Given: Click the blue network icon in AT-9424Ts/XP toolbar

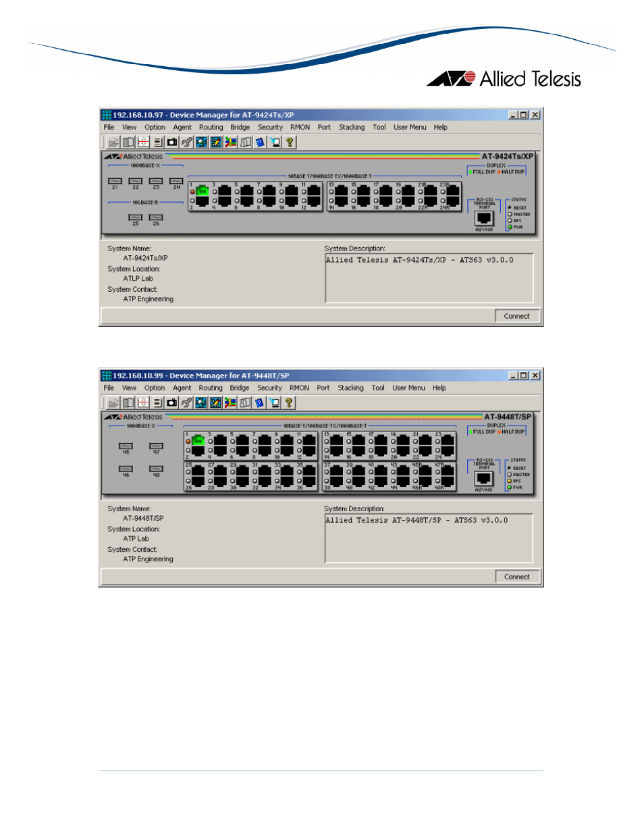Looking at the screenshot, I should click(201, 142).
